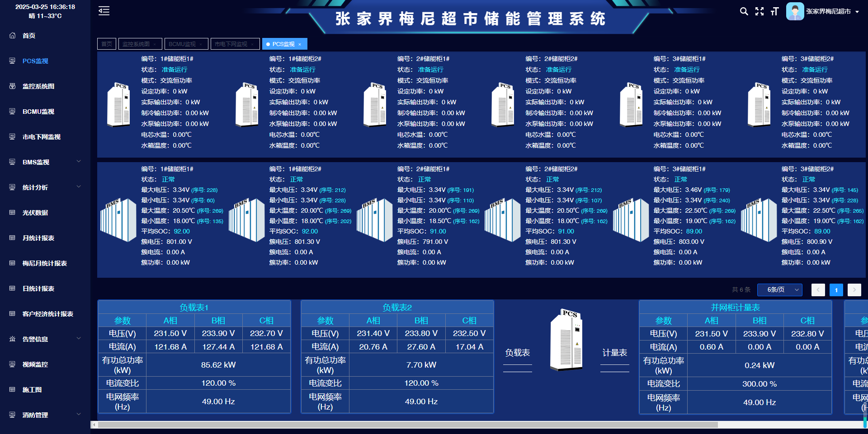
Task: Click the 300.00 % 电流变比 value
Action: (x=759, y=384)
